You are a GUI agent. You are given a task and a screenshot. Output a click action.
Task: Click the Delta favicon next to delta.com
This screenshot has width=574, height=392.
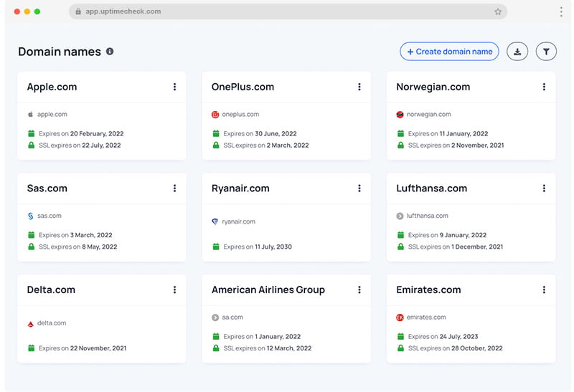31,324
